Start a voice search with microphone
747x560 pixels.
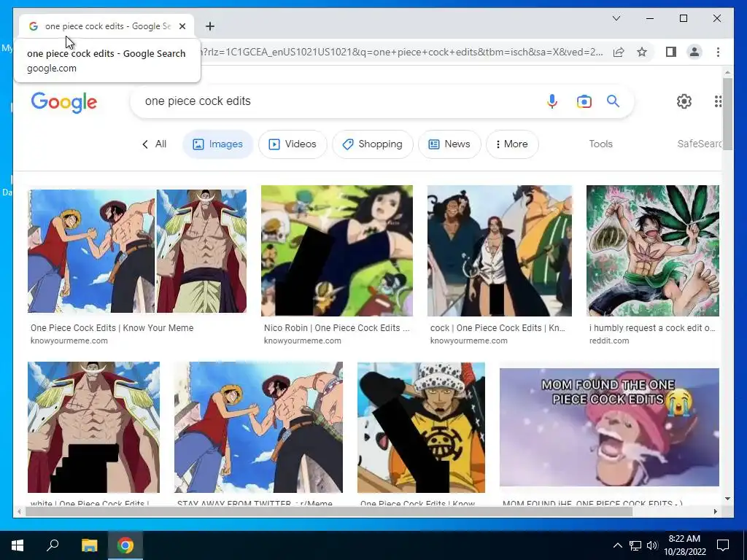pyautogui.click(x=551, y=101)
